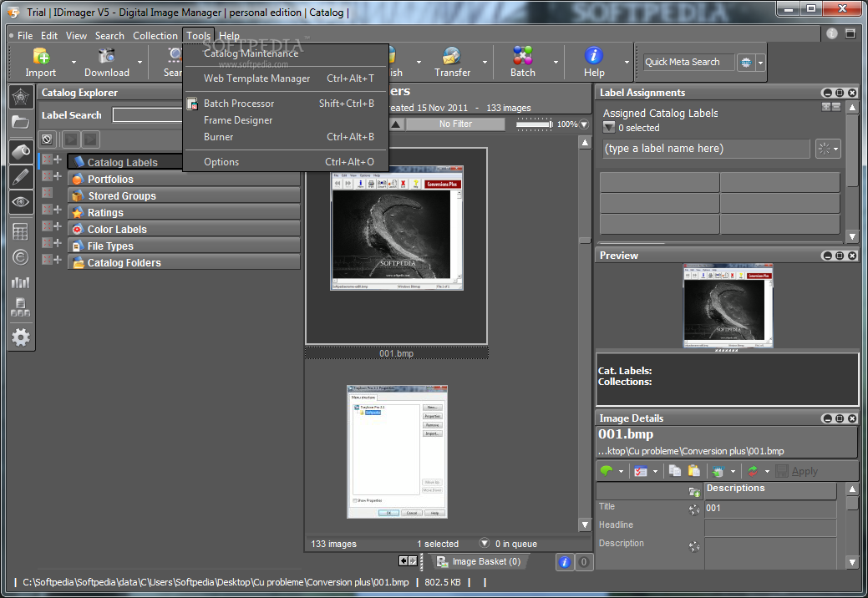868x598 pixels.
Task: Toggle the red checkbox beside Color Labels
Action: point(47,226)
